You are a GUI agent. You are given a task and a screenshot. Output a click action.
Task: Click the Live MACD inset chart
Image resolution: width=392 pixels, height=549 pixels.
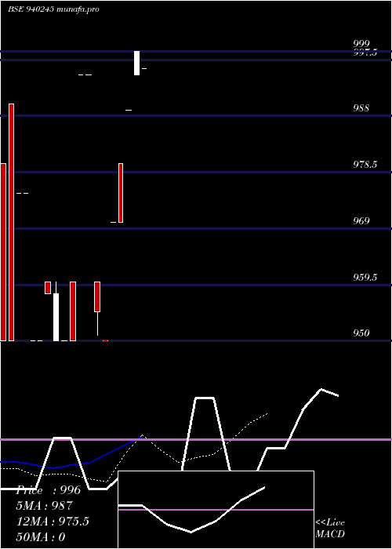216,510
